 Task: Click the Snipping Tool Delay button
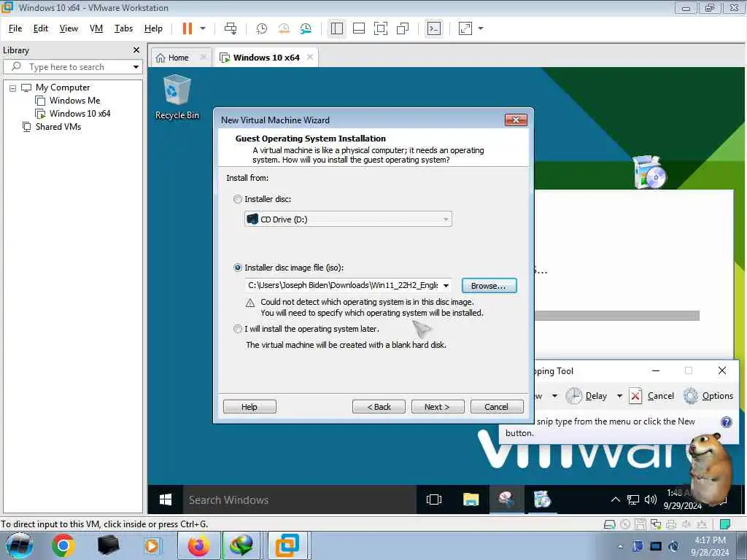click(x=587, y=396)
